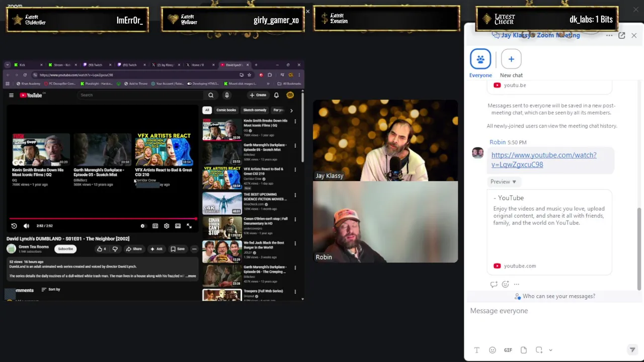Collapse the link Preview dropdown
Image resolution: width=644 pixels, height=362 pixels.
coord(503,182)
